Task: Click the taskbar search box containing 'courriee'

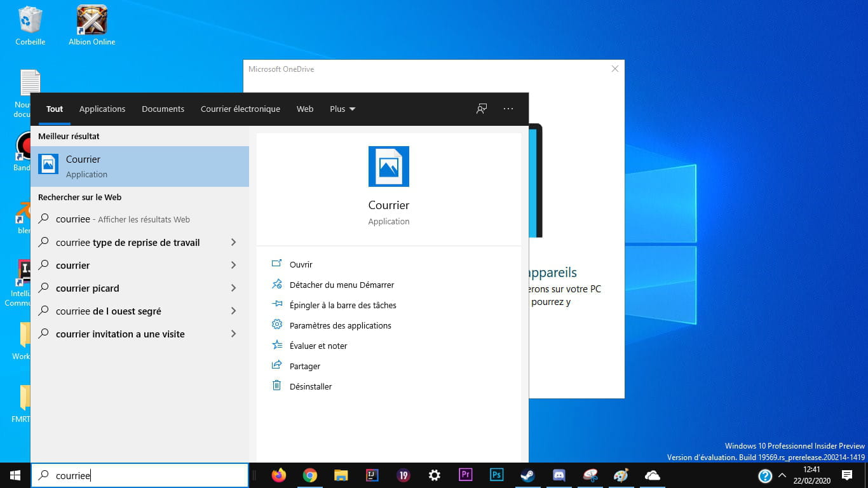Action: pos(140,475)
